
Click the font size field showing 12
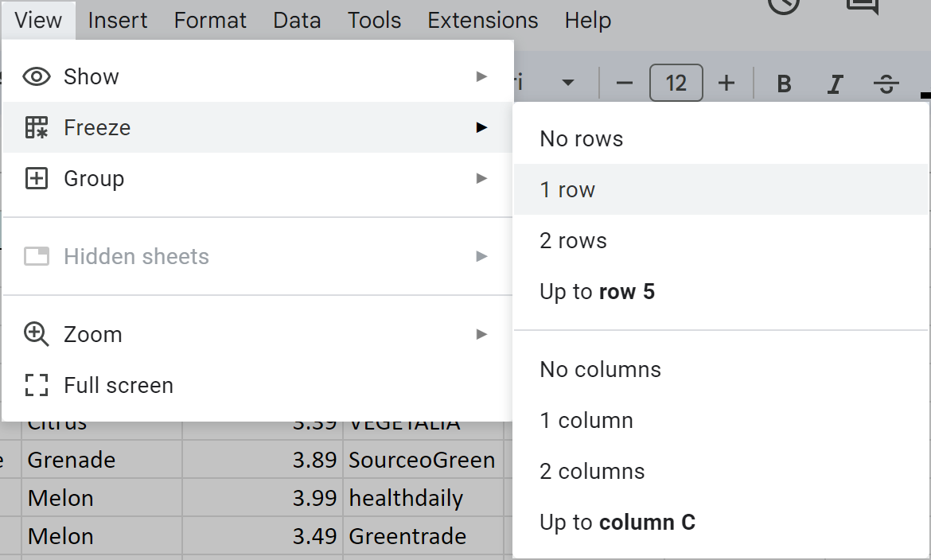click(676, 84)
